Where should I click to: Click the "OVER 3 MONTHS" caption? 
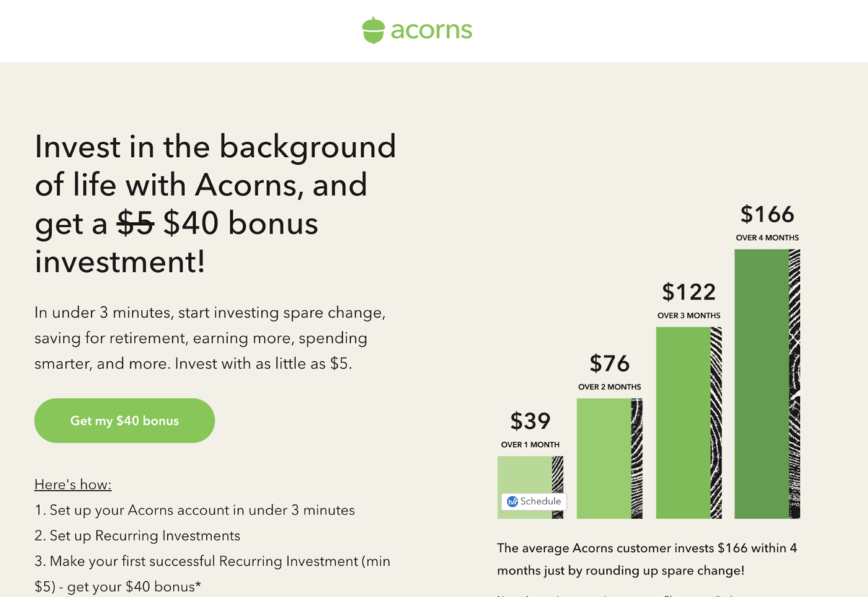(689, 316)
